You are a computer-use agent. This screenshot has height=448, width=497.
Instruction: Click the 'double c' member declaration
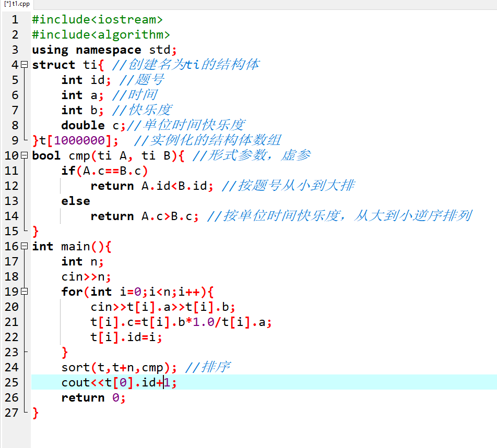coord(90,126)
